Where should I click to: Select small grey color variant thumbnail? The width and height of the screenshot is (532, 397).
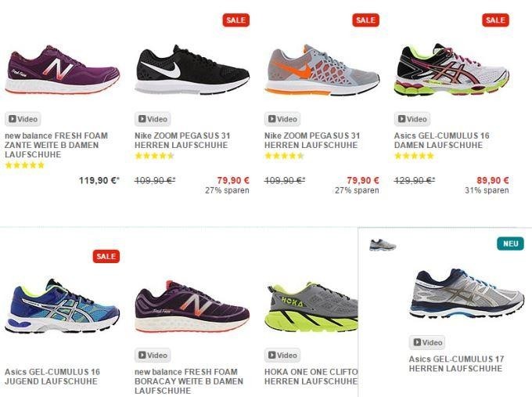(x=383, y=245)
